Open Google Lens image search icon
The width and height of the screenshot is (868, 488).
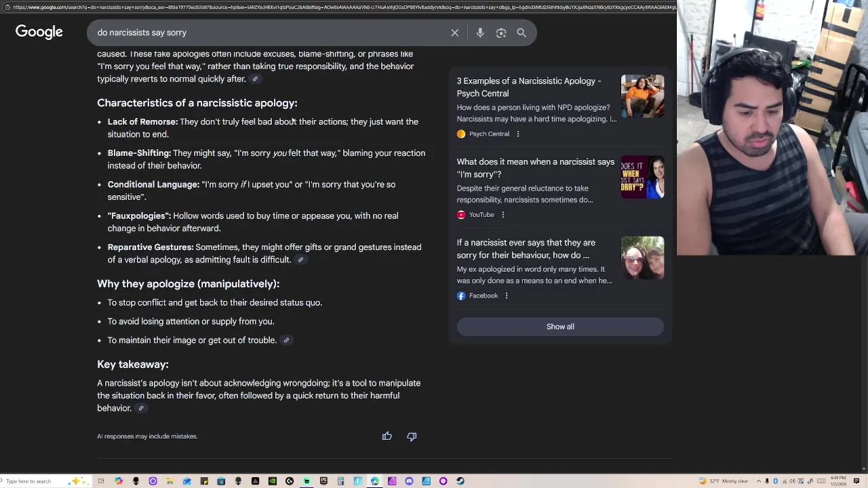[x=501, y=33]
